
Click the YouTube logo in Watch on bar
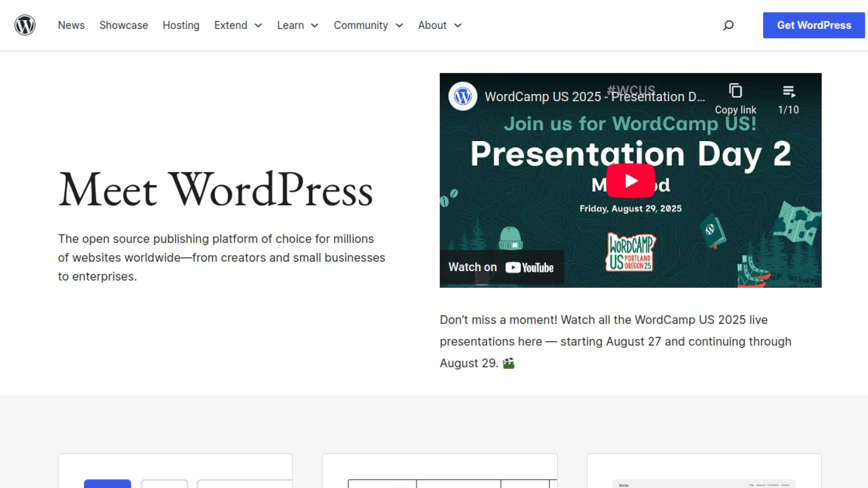529,267
